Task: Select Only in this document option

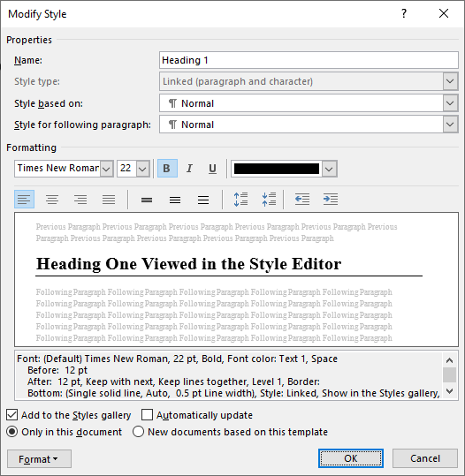Action: [x=12, y=432]
